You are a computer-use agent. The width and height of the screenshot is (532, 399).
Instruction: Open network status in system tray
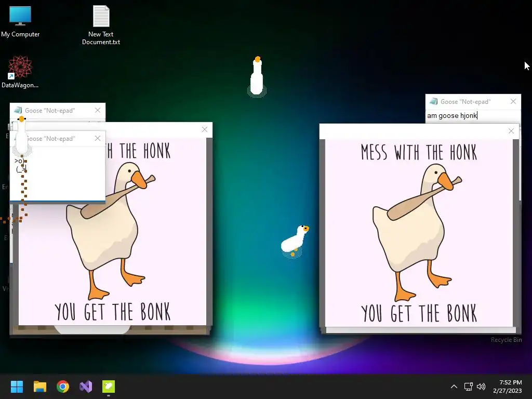coord(469,387)
